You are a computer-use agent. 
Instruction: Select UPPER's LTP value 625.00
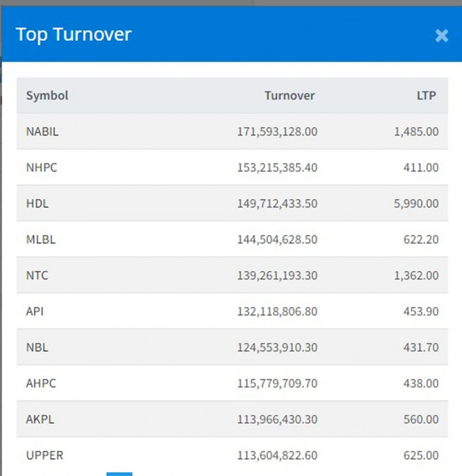[420, 455]
